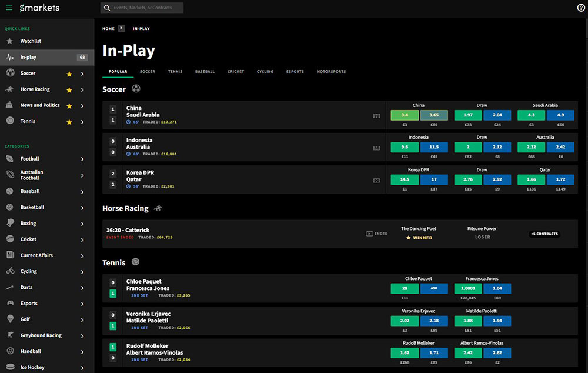This screenshot has width=588, height=373.
Task: Click the +5 Contracts button
Action: [544, 234]
